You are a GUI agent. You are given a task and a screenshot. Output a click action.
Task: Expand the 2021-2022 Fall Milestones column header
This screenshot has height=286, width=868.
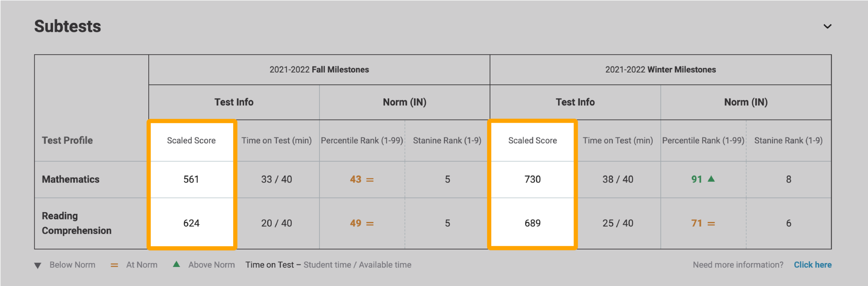[x=319, y=69]
